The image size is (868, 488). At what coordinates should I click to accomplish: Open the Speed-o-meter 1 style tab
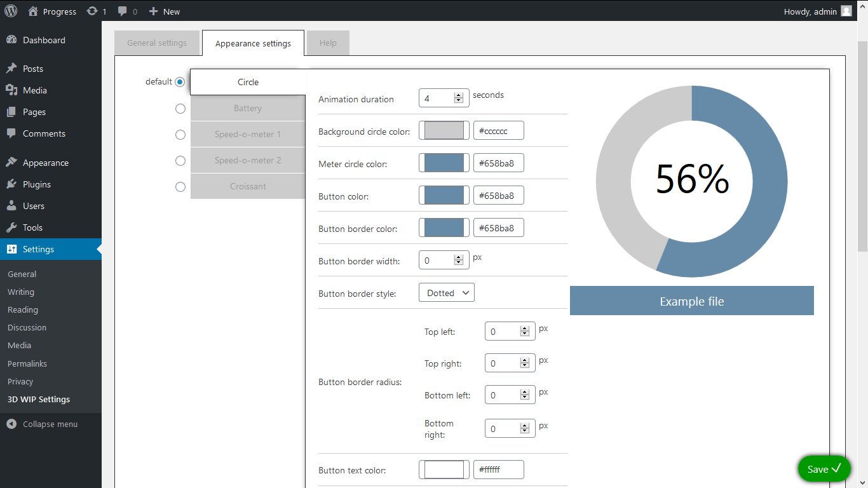pyautogui.click(x=248, y=135)
